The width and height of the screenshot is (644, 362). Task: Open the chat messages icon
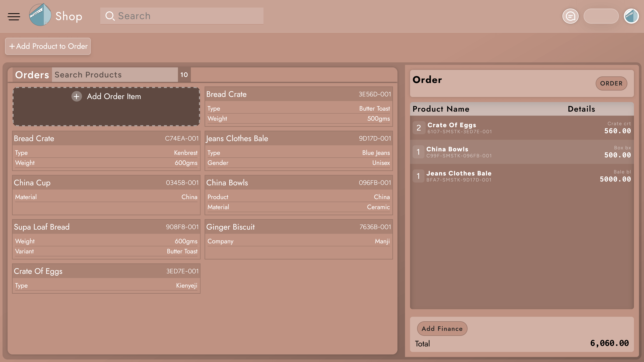[570, 16]
